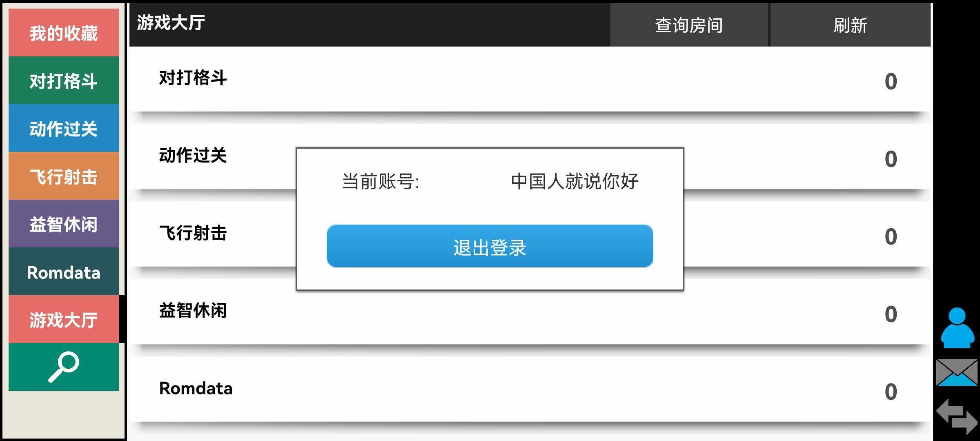Open the Romdata sidebar category
980x441 pixels.
click(x=64, y=272)
